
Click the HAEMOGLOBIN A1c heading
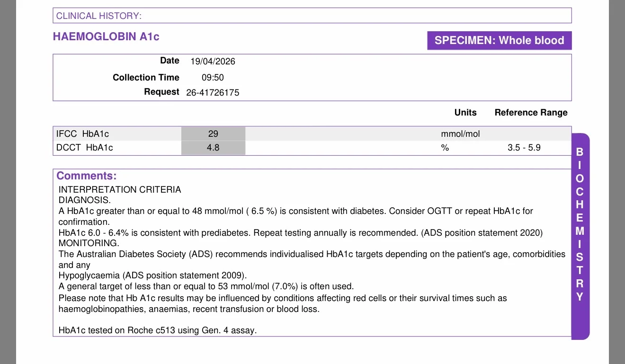click(106, 36)
